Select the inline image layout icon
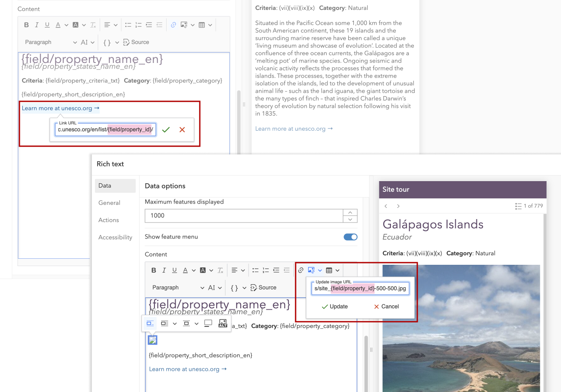 [150, 323]
